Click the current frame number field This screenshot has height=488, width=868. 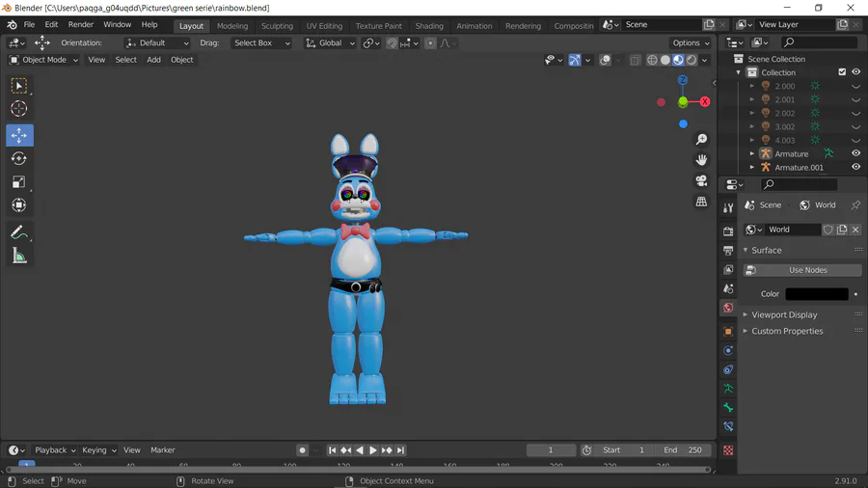click(551, 450)
